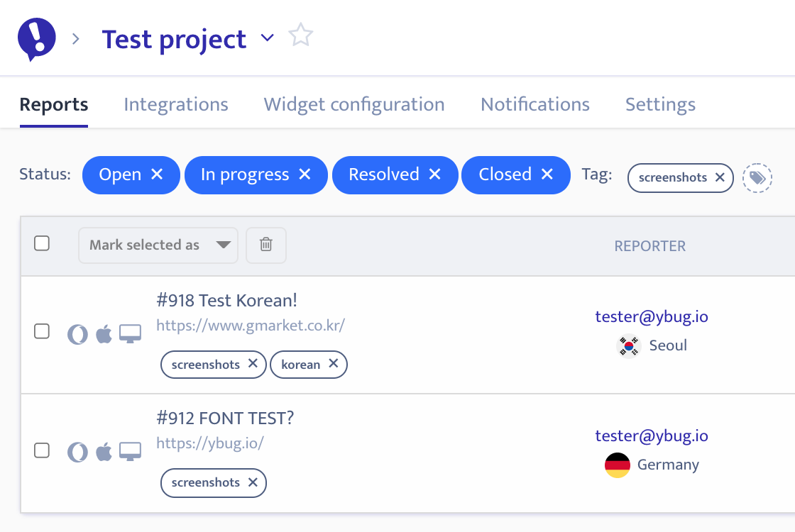Click the breadcrumb arrow after the logo
Image resolution: width=795 pixels, height=532 pixels.
pyautogui.click(x=76, y=39)
